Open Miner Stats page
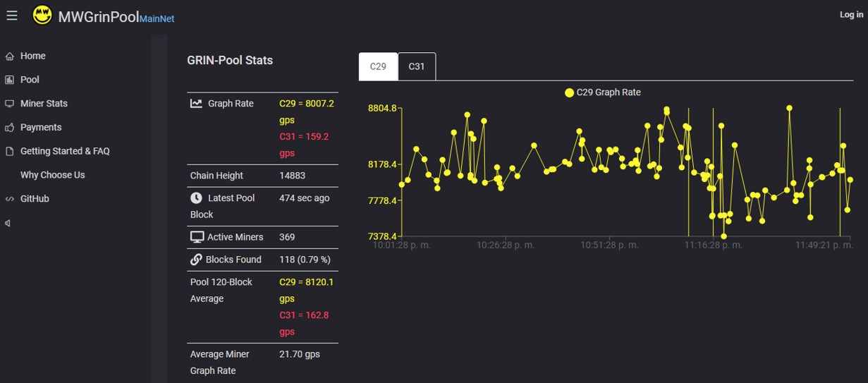868x383 pixels. click(44, 104)
